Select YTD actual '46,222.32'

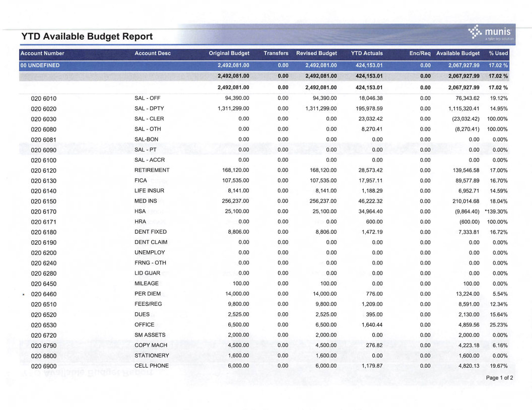click(370, 201)
